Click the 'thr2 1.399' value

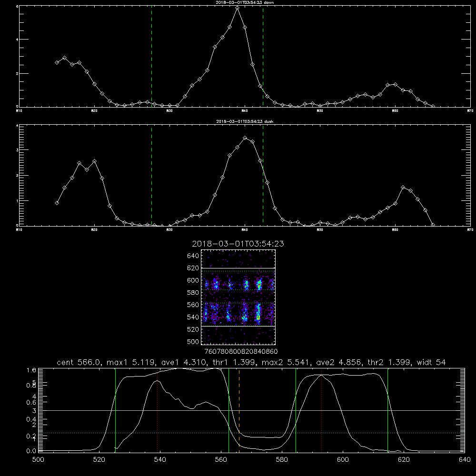point(390,362)
